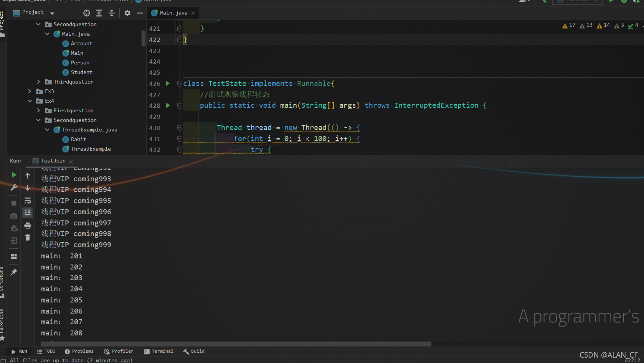Click line number 422 in gutter
This screenshot has width=644, height=363.
155,39
